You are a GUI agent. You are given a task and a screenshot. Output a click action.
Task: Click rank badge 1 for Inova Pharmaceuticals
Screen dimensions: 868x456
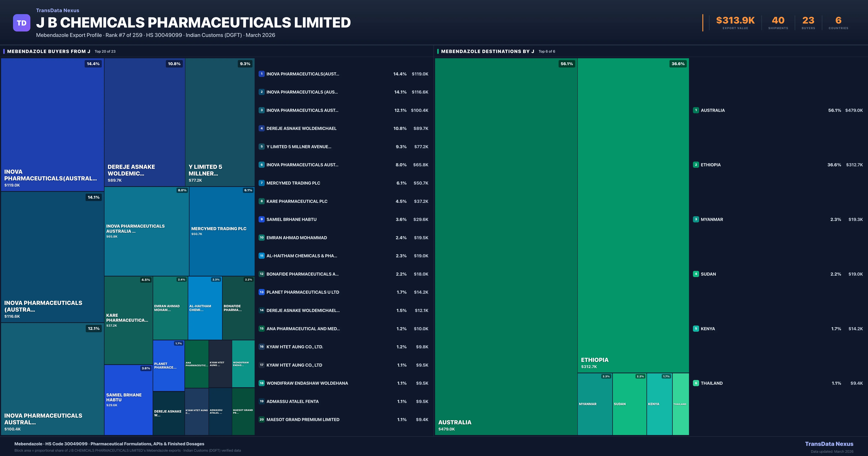point(261,74)
